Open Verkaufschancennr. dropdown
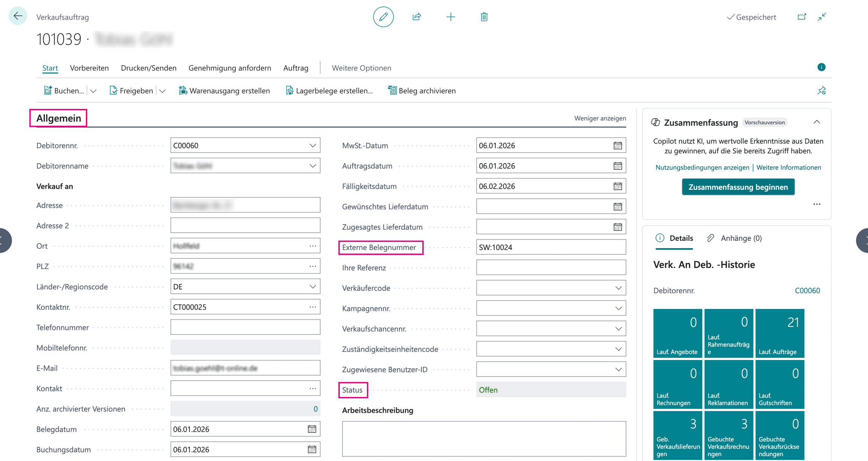This screenshot has width=868, height=461. (x=618, y=329)
